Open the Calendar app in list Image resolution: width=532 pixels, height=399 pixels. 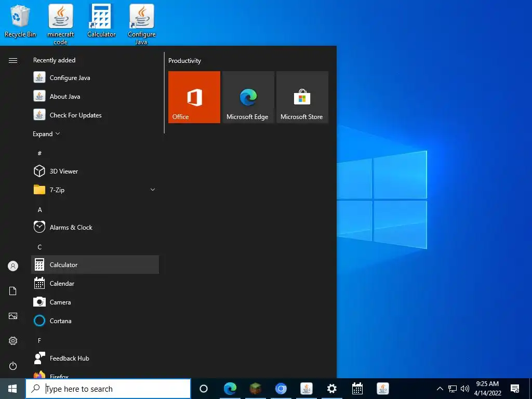tap(95, 283)
